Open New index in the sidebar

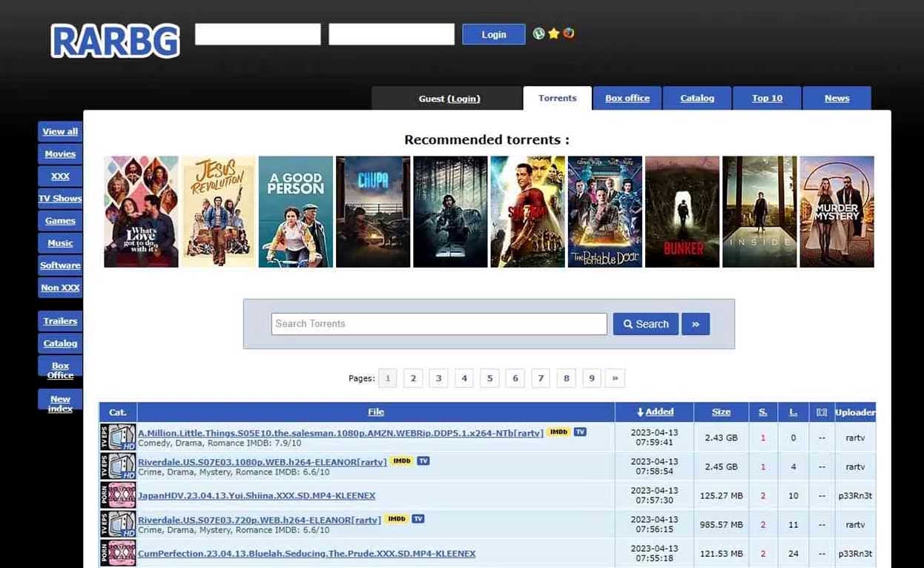(60, 400)
